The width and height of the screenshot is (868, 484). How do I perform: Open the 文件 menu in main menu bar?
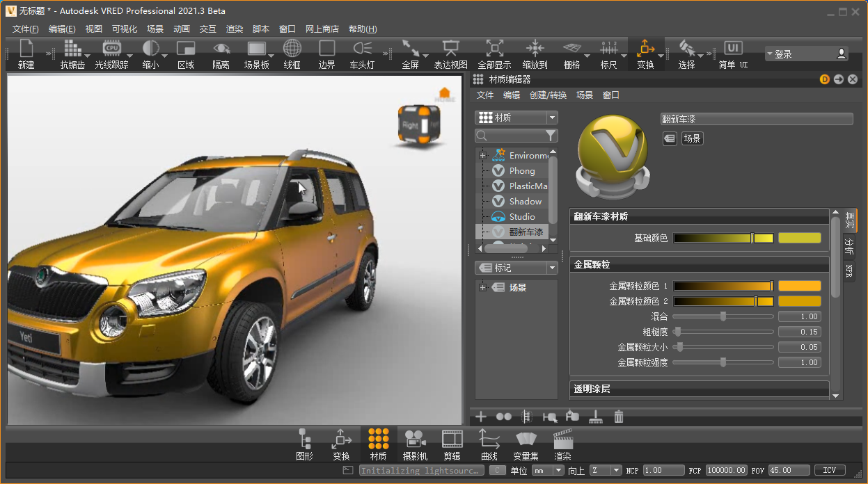26,29
